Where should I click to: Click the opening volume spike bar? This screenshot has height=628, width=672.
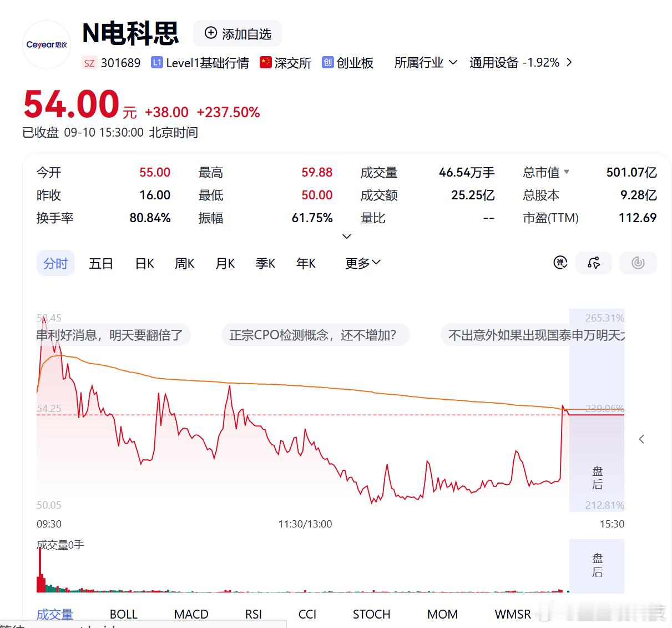(40, 569)
